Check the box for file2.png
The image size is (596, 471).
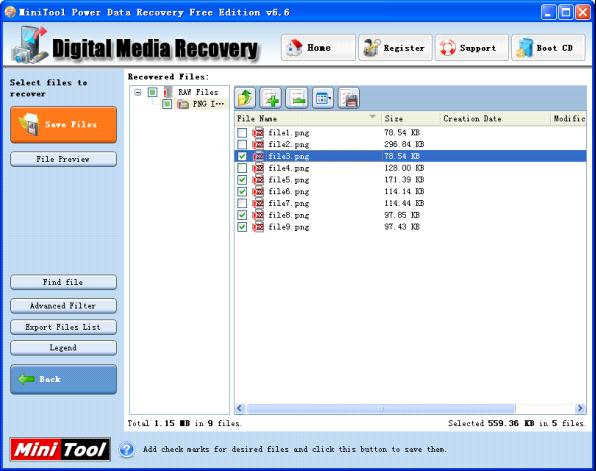tap(242, 144)
